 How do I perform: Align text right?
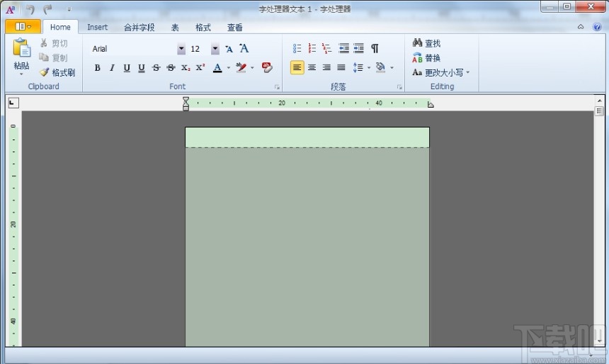pos(326,67)
